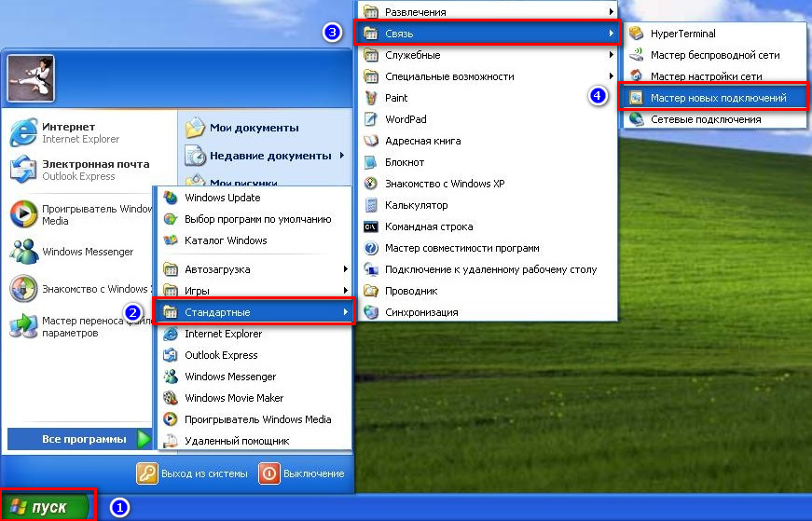Viewport: 812px width, 521px height.
Task: Click the Недавние документы icon
Action: (195, 156)
